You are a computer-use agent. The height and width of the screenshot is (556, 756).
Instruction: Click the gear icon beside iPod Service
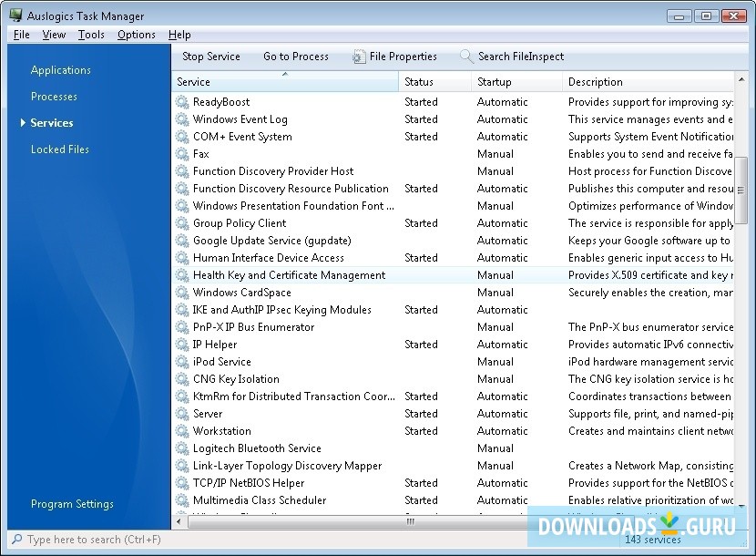click(182, 362)
